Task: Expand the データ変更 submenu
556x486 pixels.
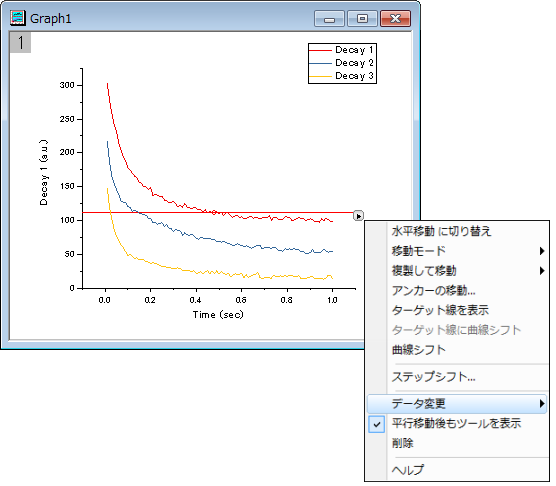Action: tap(457, 403)
